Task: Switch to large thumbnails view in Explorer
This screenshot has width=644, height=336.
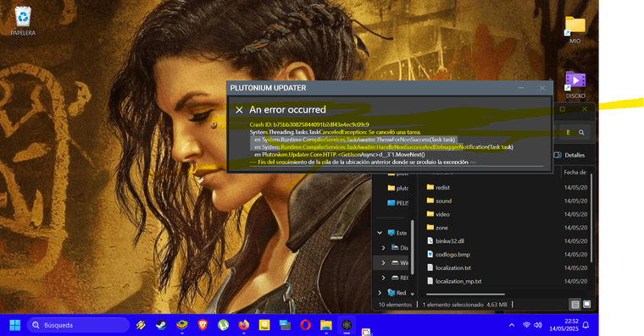Action: pyautogui.click(x=587, y=305)
